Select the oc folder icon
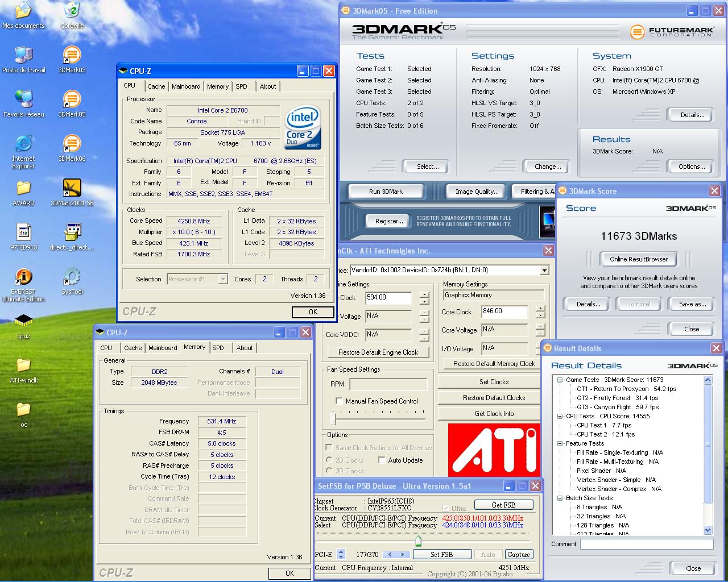This screenshot has height=582, width=728. tap(23, 414)
